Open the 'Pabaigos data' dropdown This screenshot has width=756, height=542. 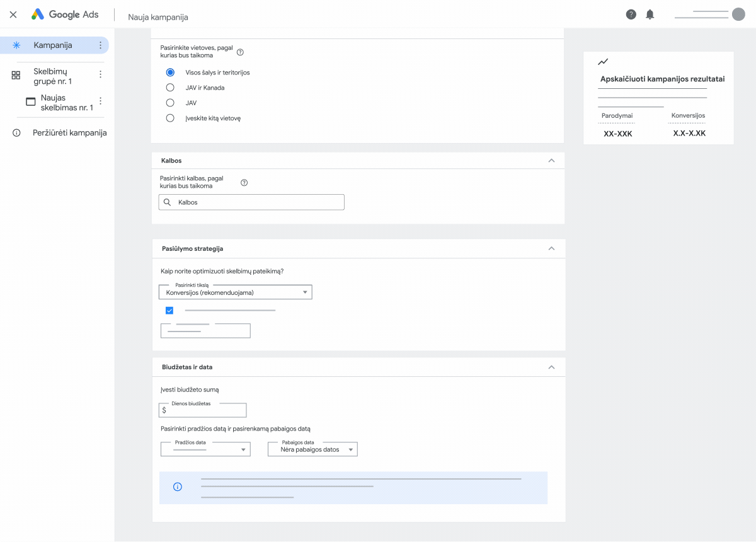[x=312, y=449]
